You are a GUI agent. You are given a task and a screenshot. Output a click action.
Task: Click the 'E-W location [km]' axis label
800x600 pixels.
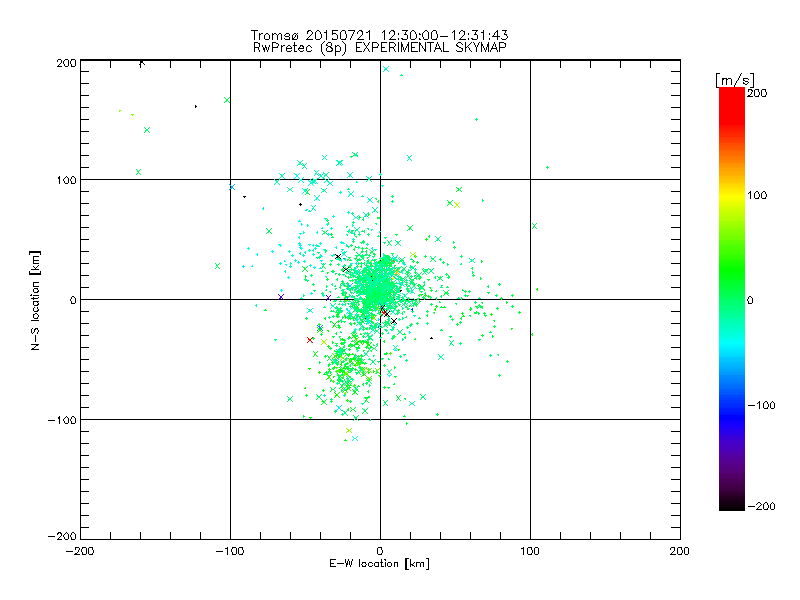(x=379, y=564)
